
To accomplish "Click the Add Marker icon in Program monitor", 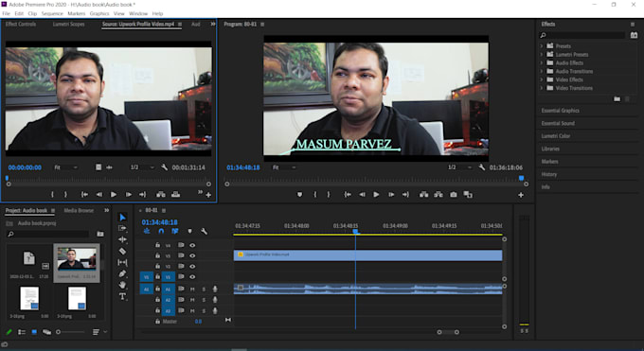I will coord(300,195).
